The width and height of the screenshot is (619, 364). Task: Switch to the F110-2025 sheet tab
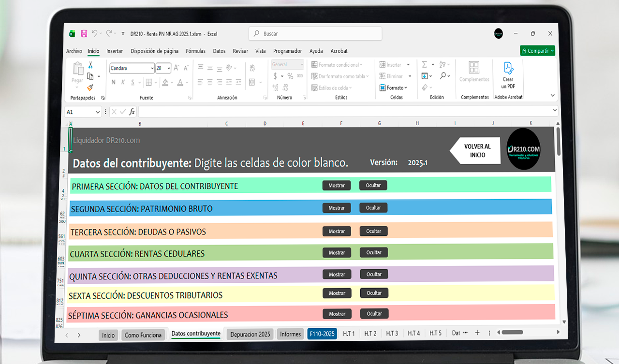point(322,334)
